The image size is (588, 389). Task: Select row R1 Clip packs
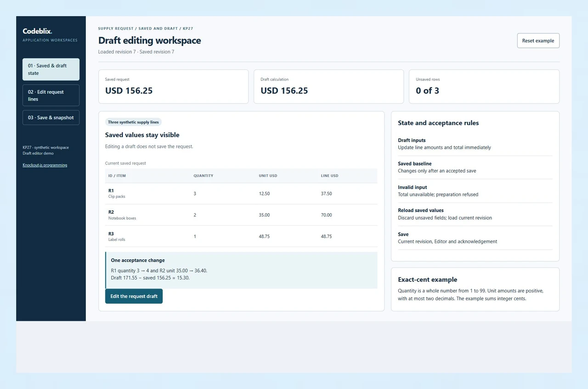(241, 194)
